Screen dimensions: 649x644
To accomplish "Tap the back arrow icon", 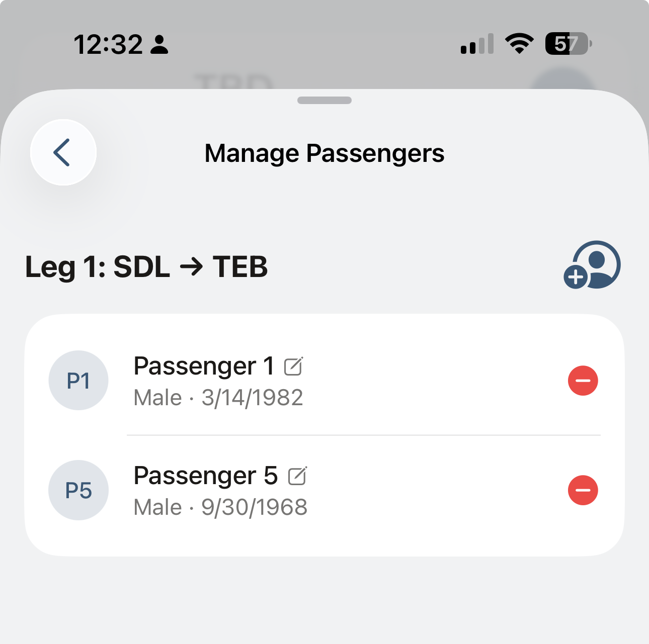I will (63, 153).
